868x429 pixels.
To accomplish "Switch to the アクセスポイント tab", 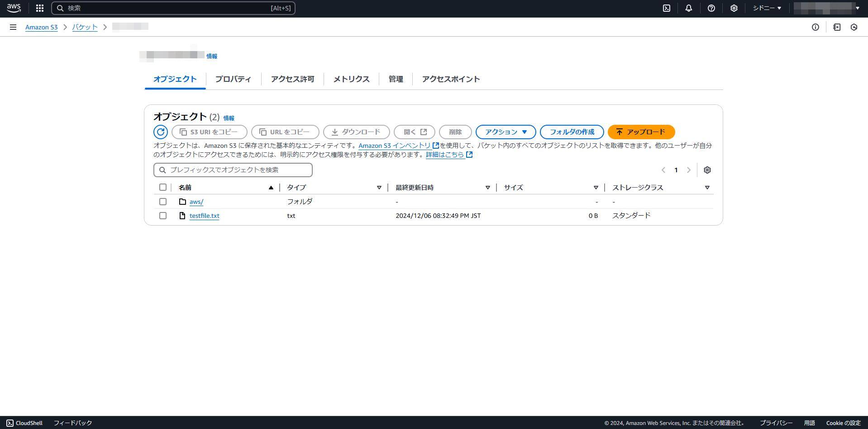I will click(451, 79).
